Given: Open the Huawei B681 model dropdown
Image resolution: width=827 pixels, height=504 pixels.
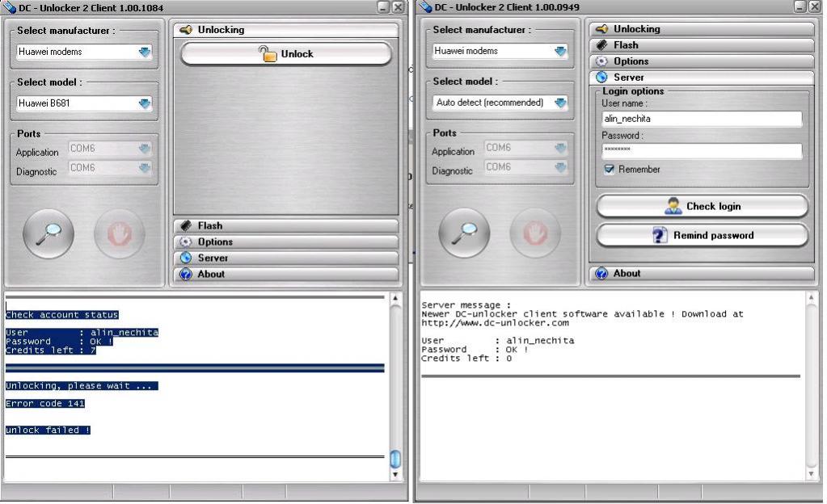Looking at the screenshot, I should tap(145, 103).
